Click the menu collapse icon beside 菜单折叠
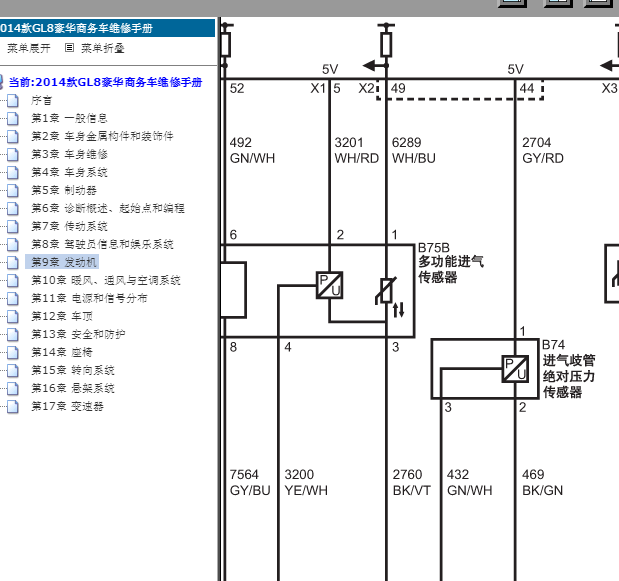619x581 pixels. [69, 48]
